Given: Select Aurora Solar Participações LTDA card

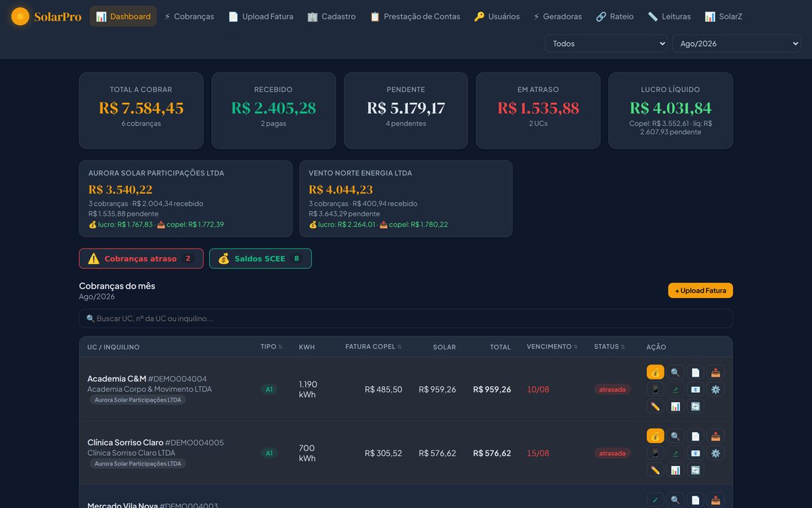Looking at the screenshot, I should (x=186, y=198).
